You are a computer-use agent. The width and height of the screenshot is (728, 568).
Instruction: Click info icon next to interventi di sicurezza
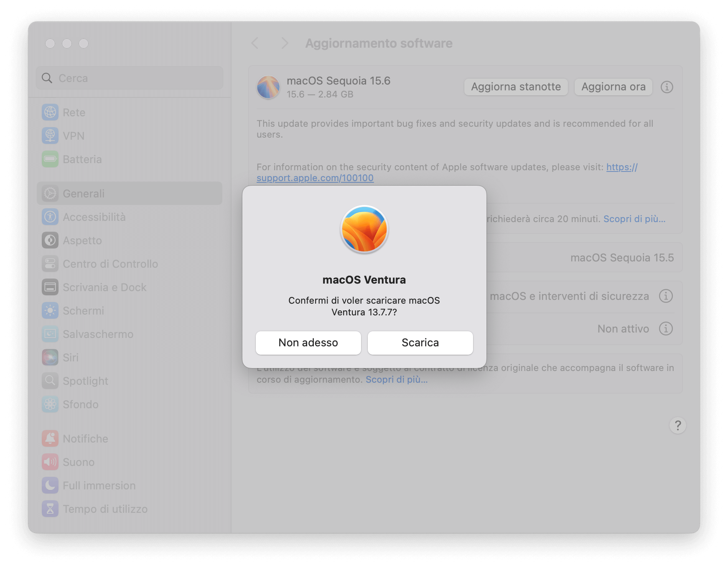coord(666,296)
